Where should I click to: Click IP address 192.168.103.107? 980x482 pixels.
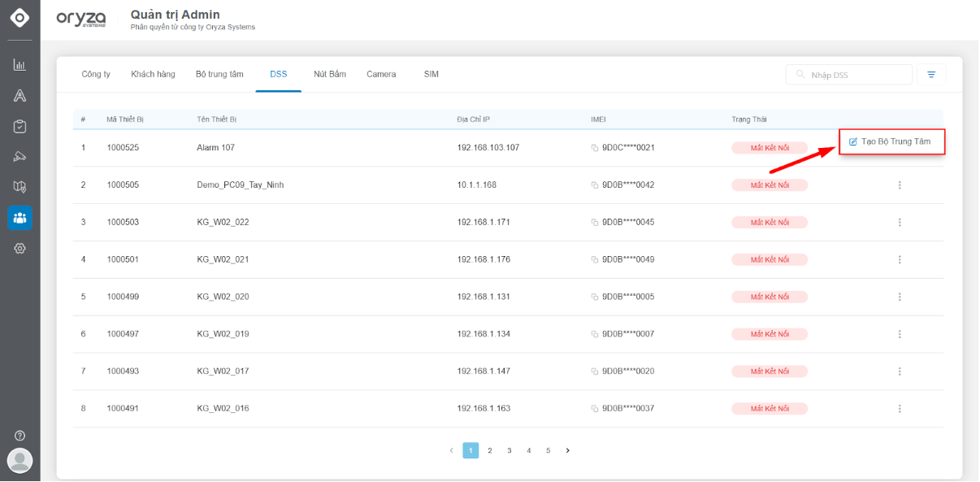[x=488, y=148]
